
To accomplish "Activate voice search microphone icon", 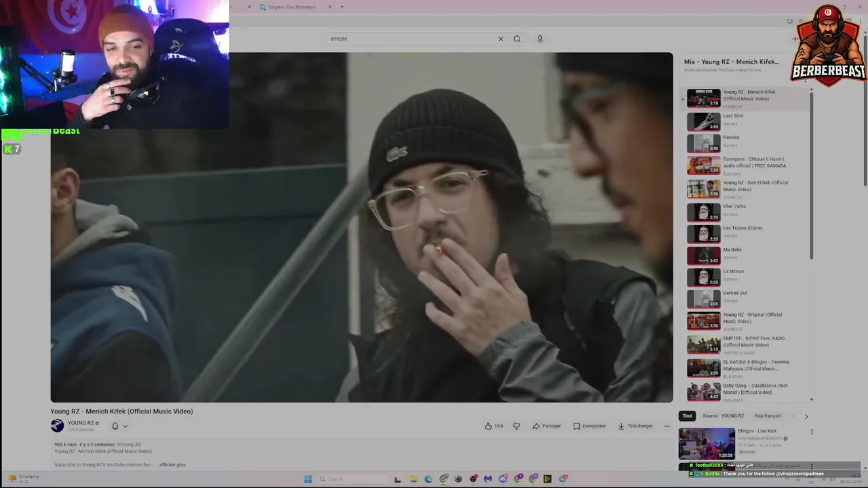I will click(540, 39).
